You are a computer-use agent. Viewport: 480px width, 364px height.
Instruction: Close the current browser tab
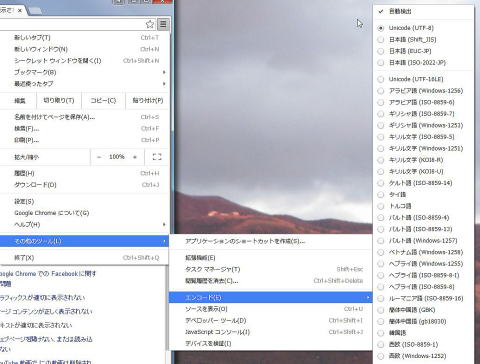pyautogui.click(x=20, y=11)
